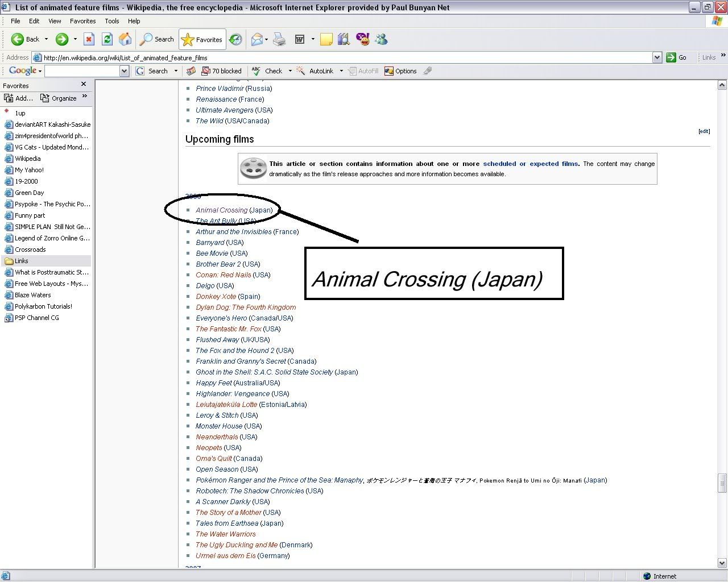
Task: Open the Blaze Waters favorite
Action: [33, 295]
